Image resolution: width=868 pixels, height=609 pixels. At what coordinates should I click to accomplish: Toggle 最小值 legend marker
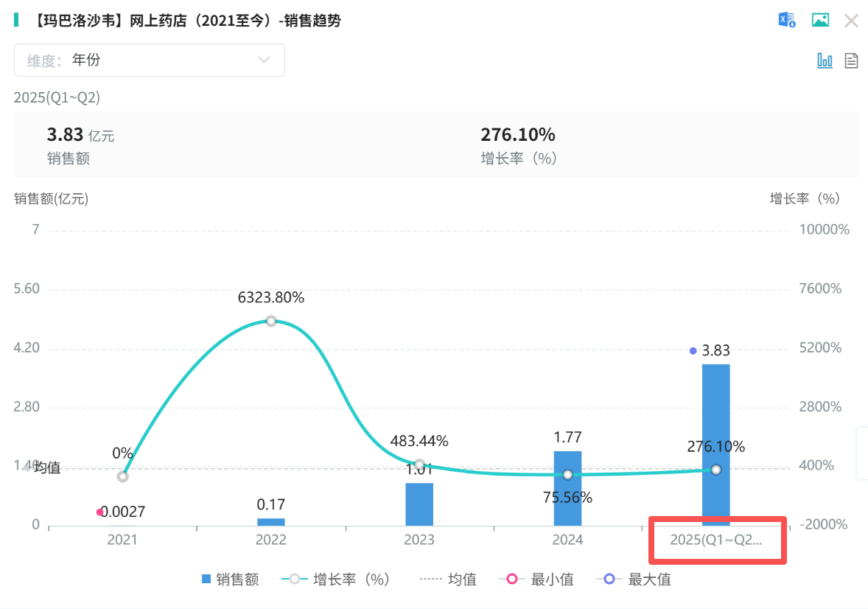pyautogui.click(x=536, y=580)
